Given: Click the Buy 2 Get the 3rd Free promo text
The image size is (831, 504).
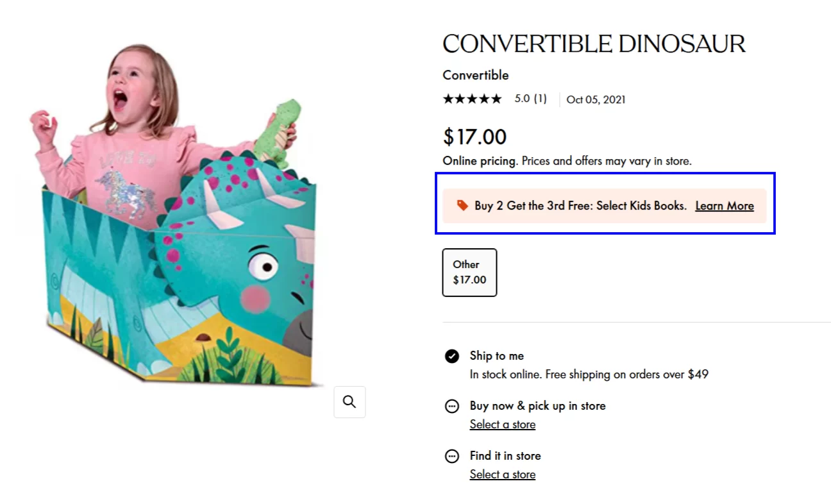Looking at the screenshot, I should pyautogui.click(x=580, y=206).
